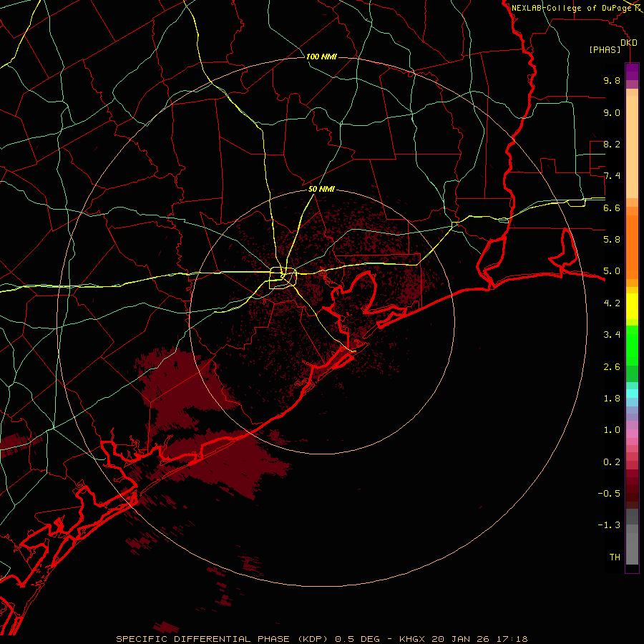The height and width of the screenshot is (644, 644).
Task: Click the 2.6 value on the color scale
Action: tap(612, 366)
